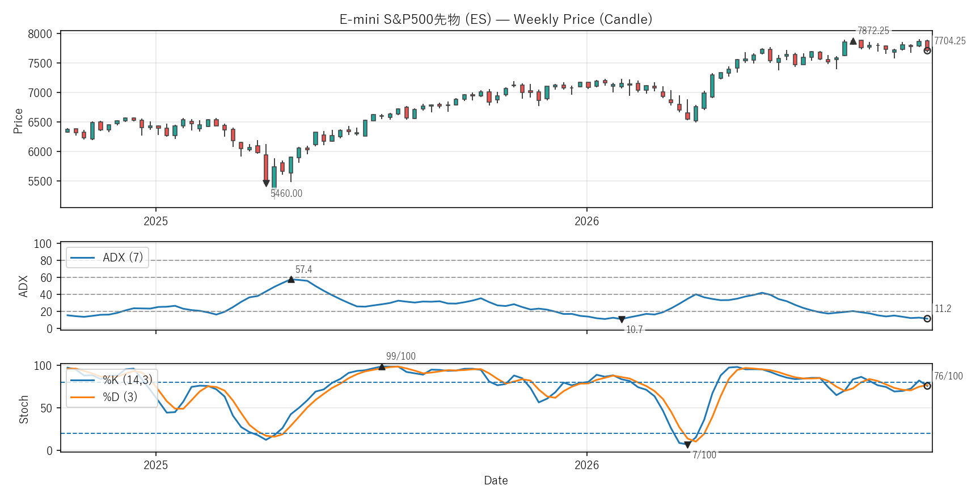
Task: Click the "ADX" y-axis label
Action: point(23,286)
